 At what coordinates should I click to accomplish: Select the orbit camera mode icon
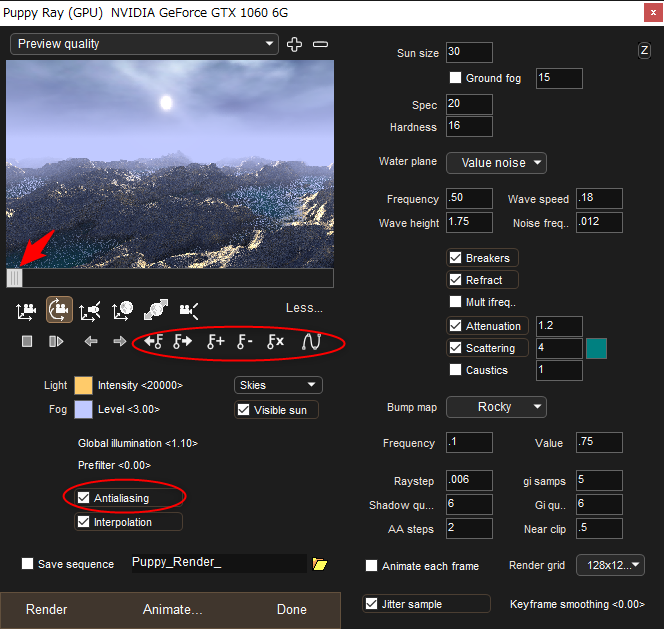(x=59, y=310)
